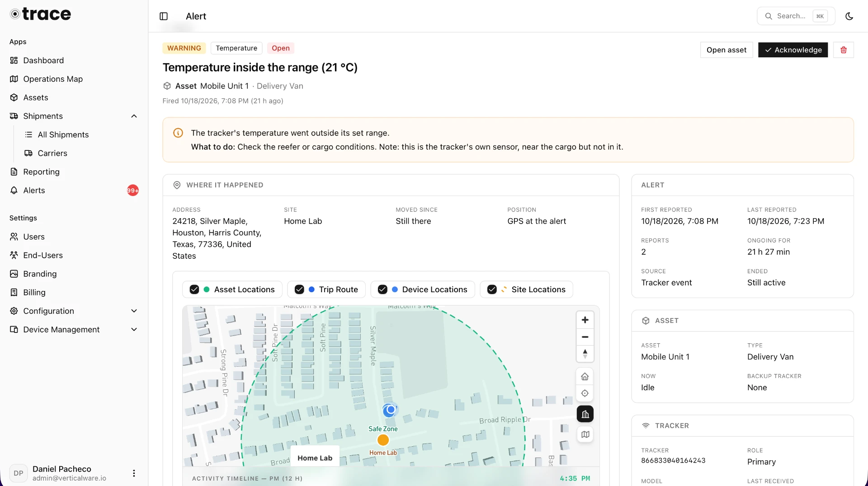The width and height of the screenshot is (868, 486).
Task: Switch to dark mode moon icon
Action: click(849, 16)
